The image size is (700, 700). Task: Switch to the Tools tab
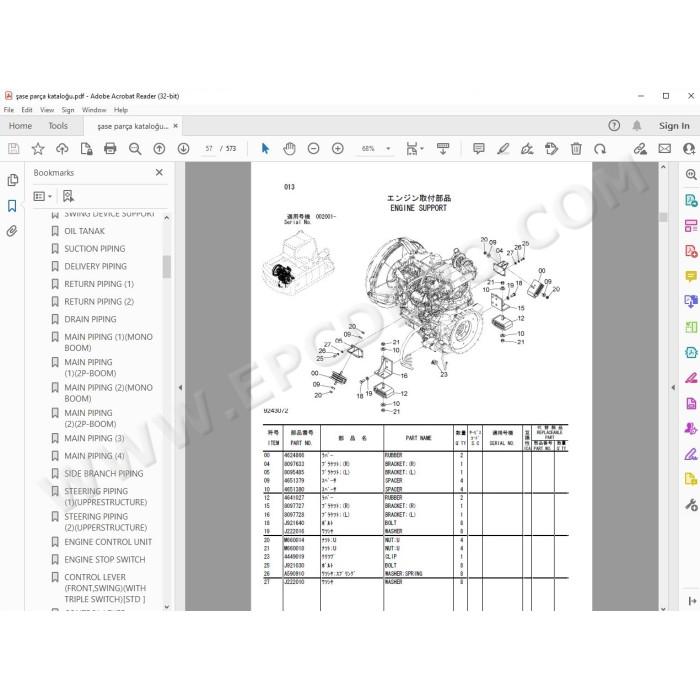coord(58,126)
